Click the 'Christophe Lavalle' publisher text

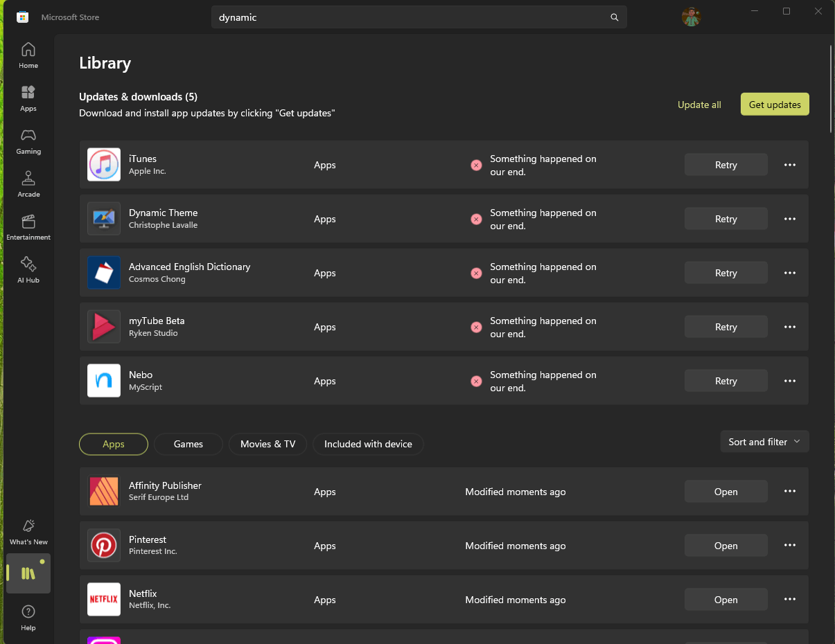coord(164,225)
